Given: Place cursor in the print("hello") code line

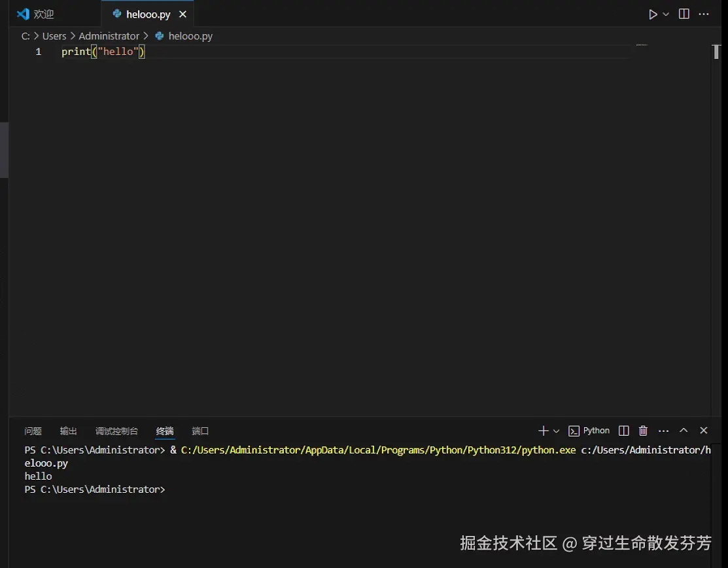Looking at the screenshot, I should [103, 52].
